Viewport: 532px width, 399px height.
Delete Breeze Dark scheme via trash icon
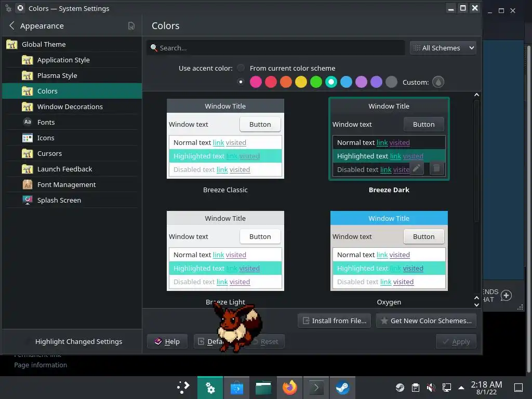[x=436, y=168]
